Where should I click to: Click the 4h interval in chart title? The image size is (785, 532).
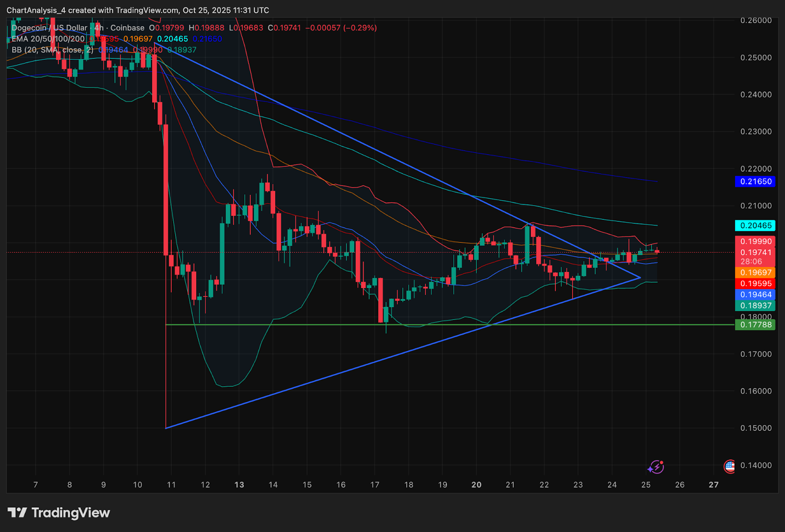tap(99, 28)
